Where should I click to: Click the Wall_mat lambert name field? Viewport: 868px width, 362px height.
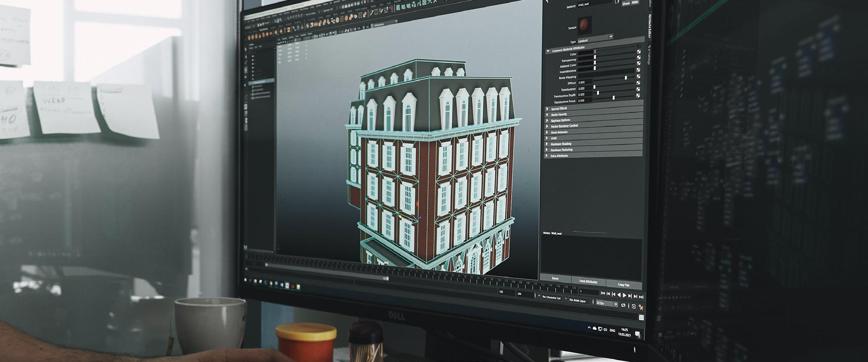pyautogui.click(x=595, y=3)
